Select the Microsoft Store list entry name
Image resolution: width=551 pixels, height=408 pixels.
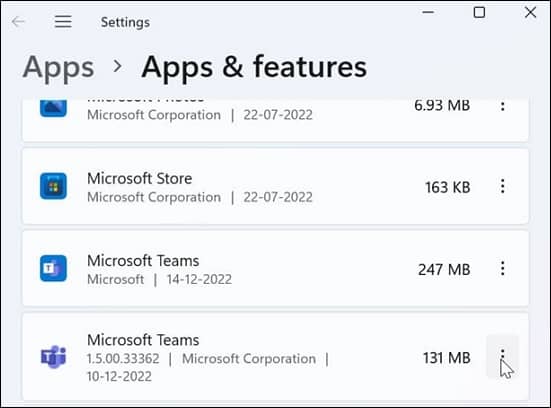click(140, 179)
